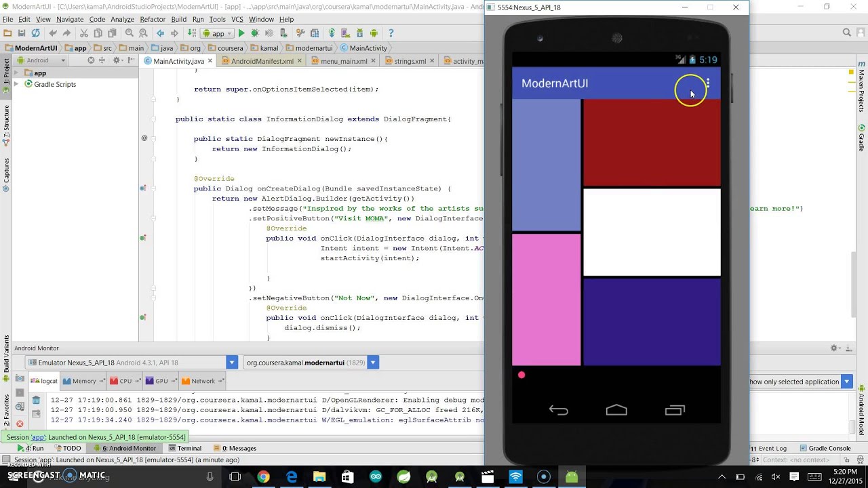Viewport: 868px width, 488px height.
Task: Open the Refactor menu
Action: pos(153,20)
